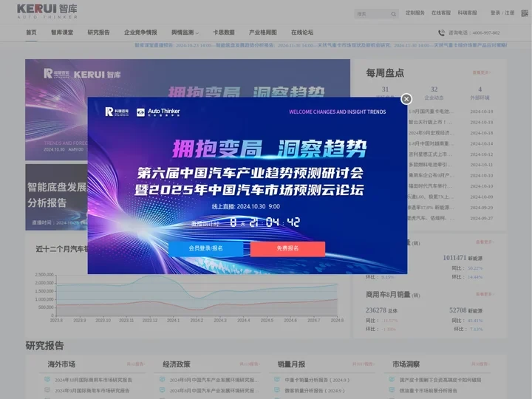Click icon beside 2024年9月中国汽车产业发展环境研究报告
The image size is (532, 399).
pos(162,379)
